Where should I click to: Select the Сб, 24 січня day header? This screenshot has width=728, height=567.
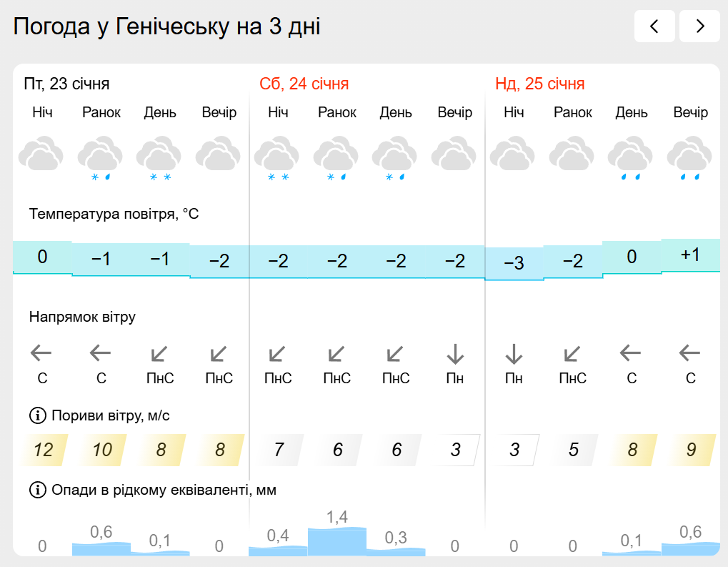point(304,84)
